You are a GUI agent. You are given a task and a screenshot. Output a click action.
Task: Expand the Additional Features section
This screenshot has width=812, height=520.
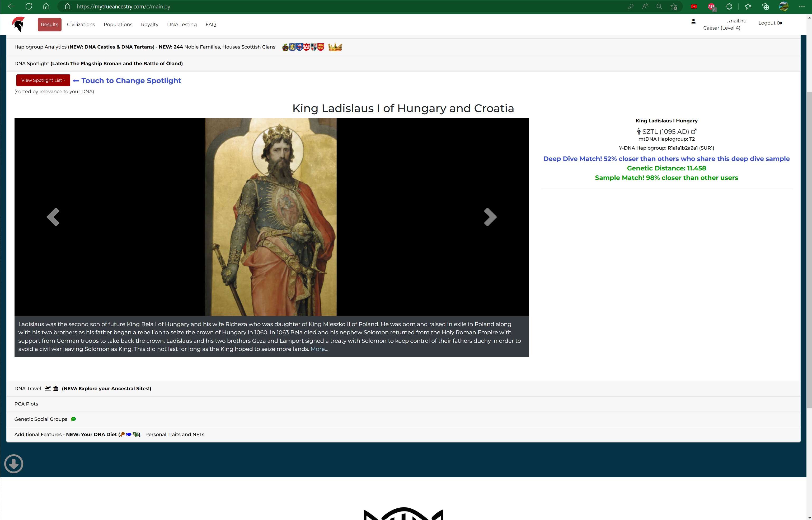click(403, 435)
